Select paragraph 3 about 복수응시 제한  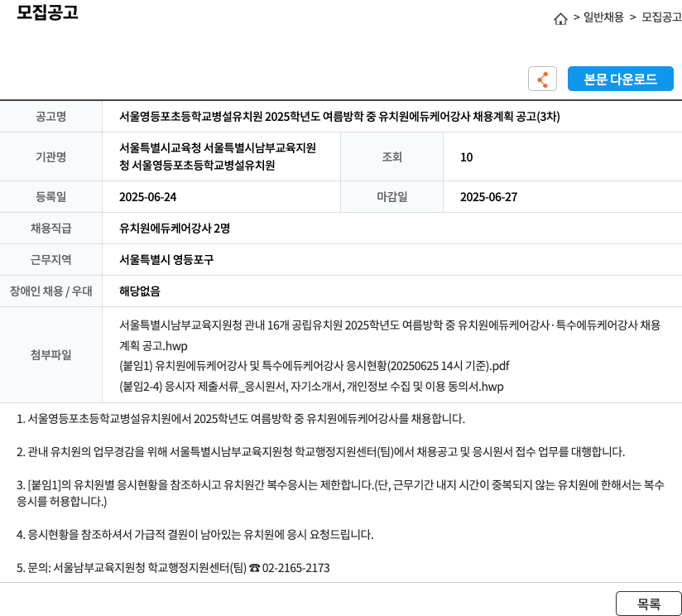tap(340, 493)
